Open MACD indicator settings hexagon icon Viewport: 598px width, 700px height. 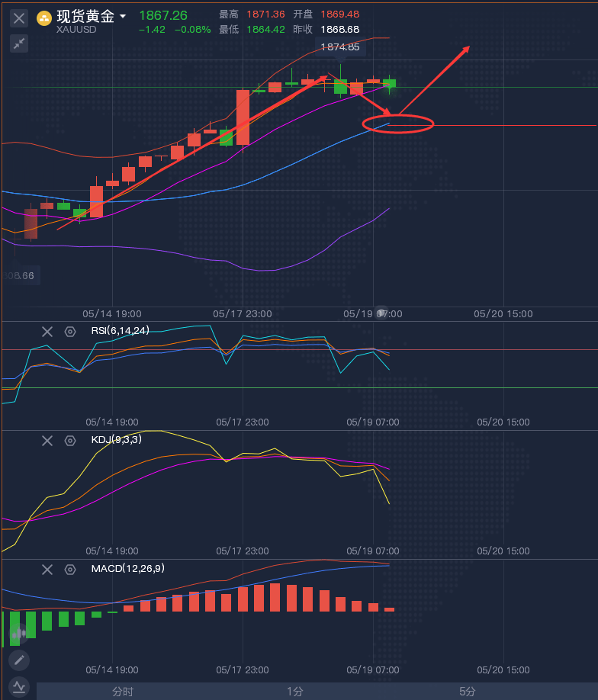pos(70,569)
